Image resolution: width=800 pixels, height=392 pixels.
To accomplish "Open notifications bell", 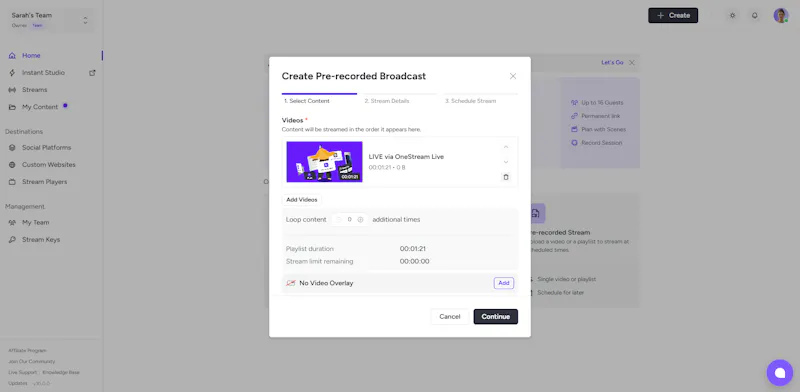I will [x=755, y=15].
